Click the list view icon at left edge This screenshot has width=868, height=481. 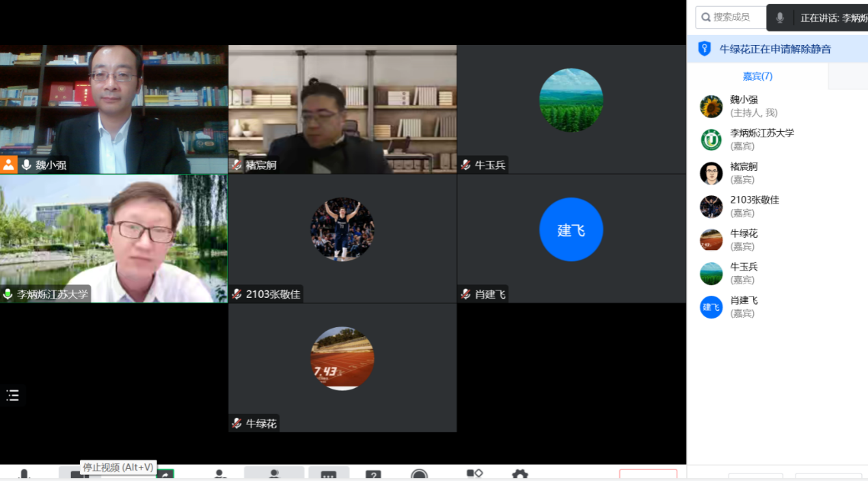12,395
